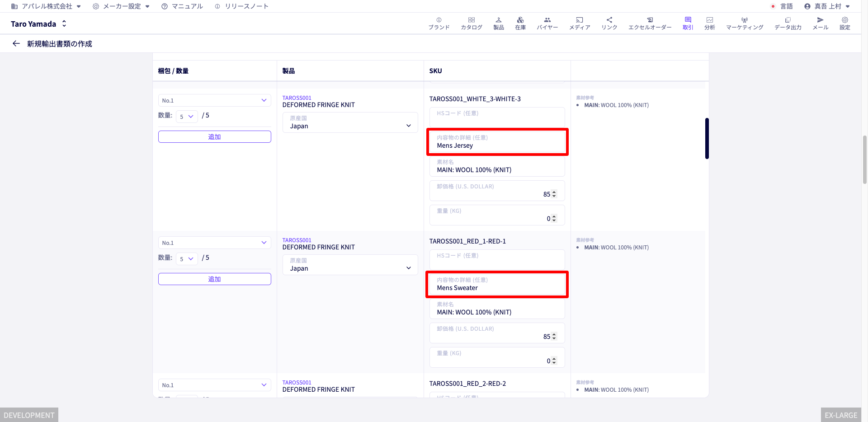This screenshot has width=868, height=422.
Task: Click HSコード field for WHITE_3-WHITE-3
Action: pos(497,117)
